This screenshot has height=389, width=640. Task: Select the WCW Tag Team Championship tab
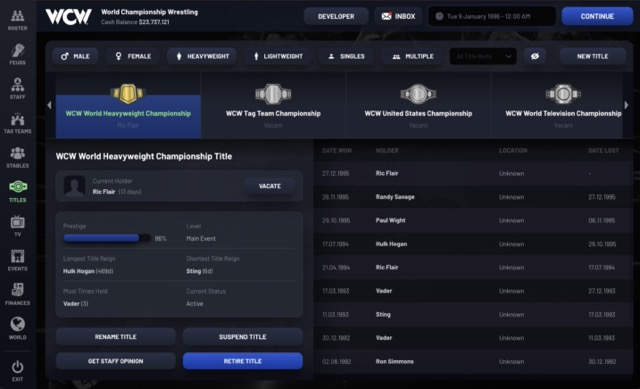click(x=273, y=105)
